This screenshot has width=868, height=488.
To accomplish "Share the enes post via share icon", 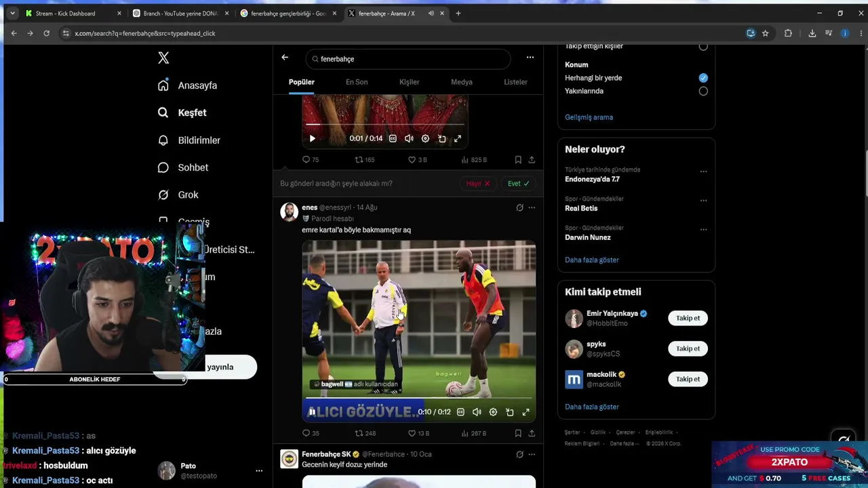I will click(x=532, y=433).
